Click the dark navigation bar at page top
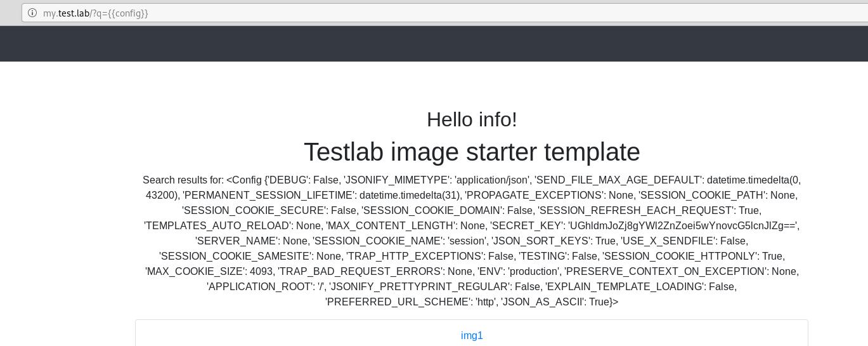 434,44
